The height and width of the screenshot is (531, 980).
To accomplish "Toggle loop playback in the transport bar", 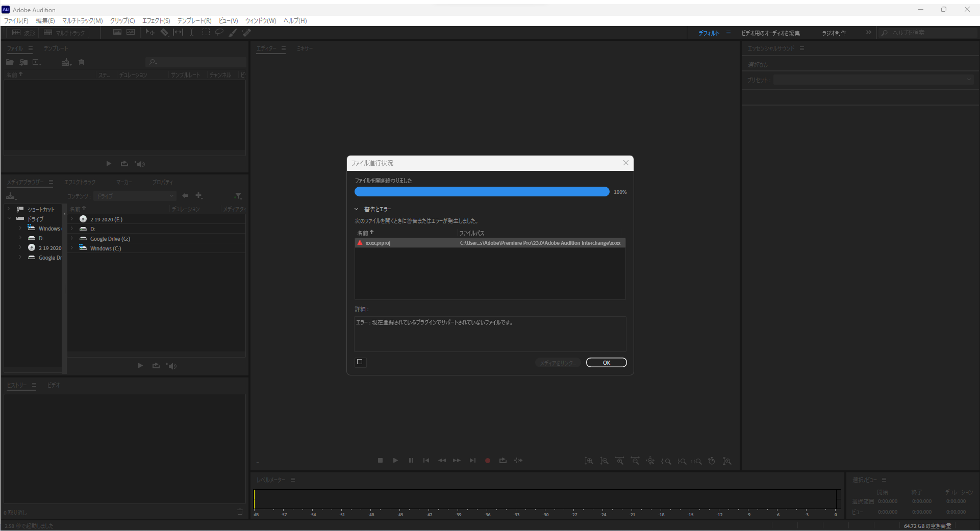I will [502, 461].
